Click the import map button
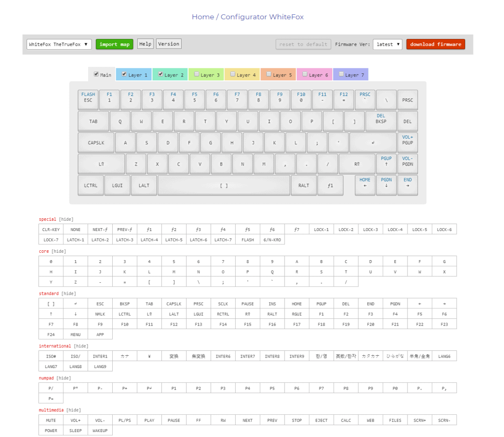Image resolution: width=504 pixels, height=437 pixels. [x=114, y=44]
